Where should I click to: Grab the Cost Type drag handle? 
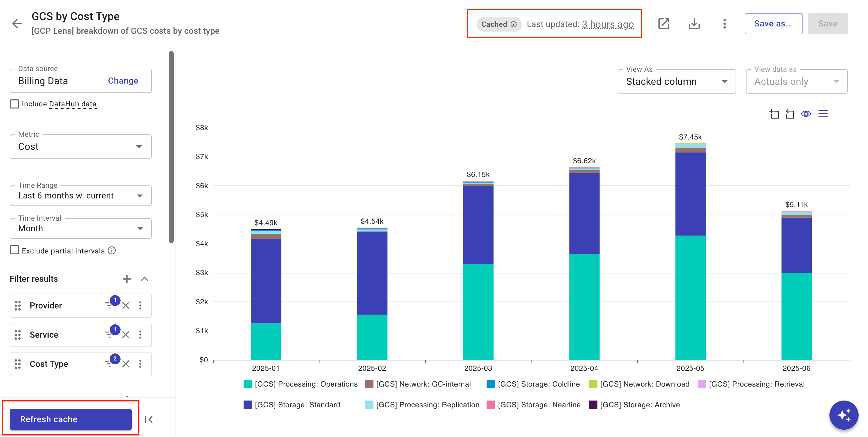tap(18, 364)
